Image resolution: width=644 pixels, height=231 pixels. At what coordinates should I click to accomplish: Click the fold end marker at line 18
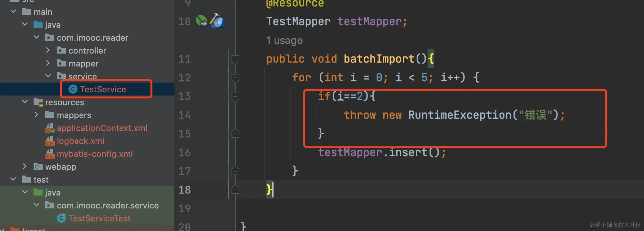(x=235, y=189)
